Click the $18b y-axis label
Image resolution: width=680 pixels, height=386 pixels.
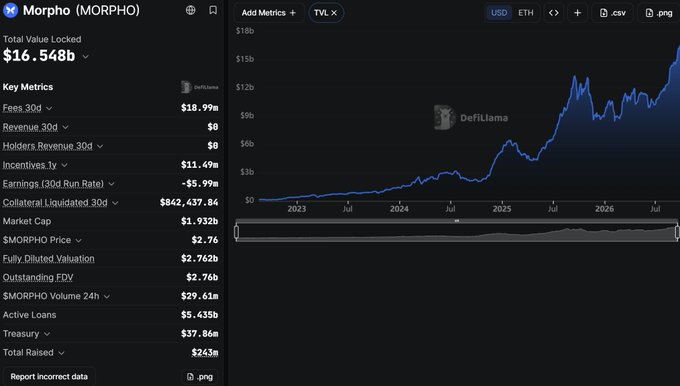pyautogui.click(x=245, y=31)
